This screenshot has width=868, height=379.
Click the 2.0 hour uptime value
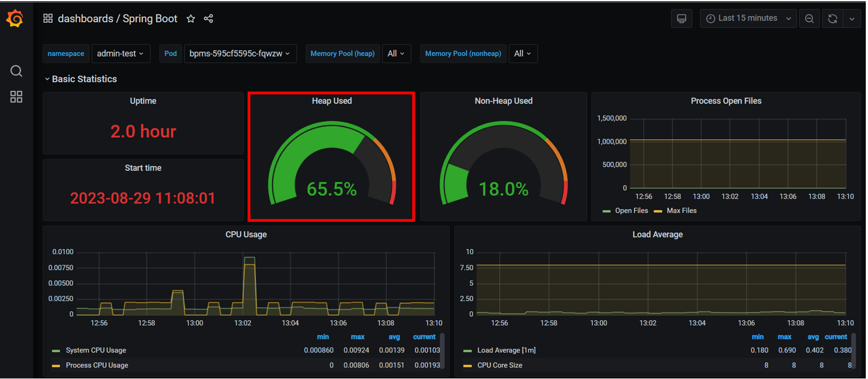click(143, 132)
